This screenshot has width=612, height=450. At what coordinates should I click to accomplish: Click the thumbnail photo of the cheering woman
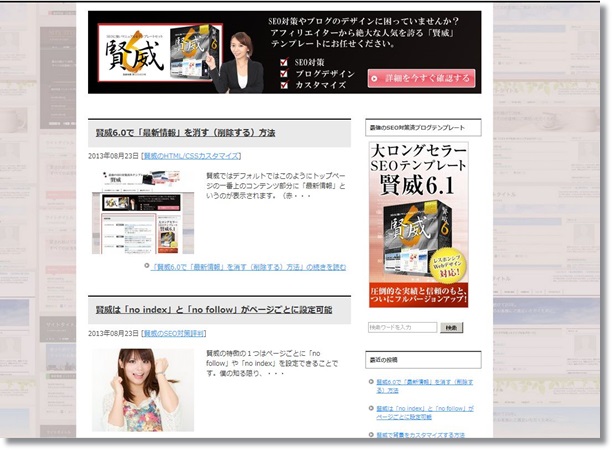click(143, 390)
